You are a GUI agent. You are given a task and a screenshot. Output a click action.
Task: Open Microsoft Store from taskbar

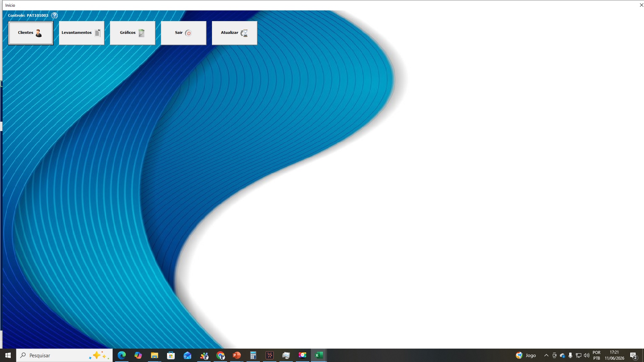click(171, 355)
